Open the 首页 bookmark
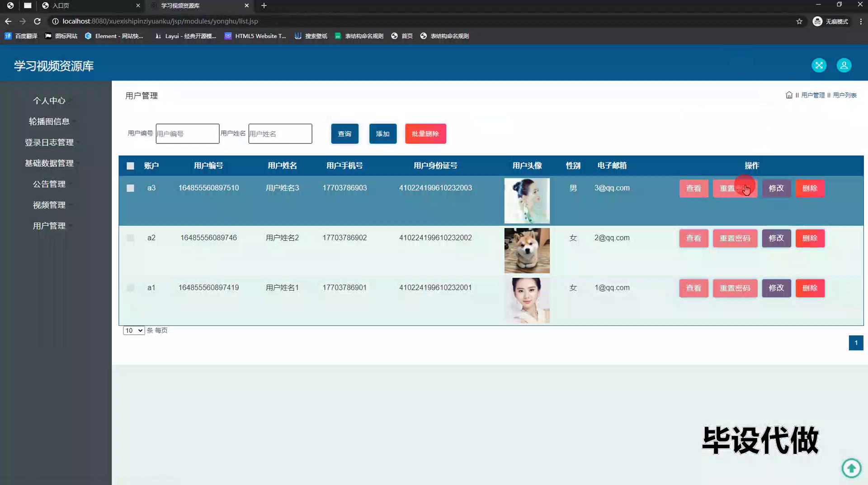The width and height of the screenshot is (868, 485). coord(402,36)
